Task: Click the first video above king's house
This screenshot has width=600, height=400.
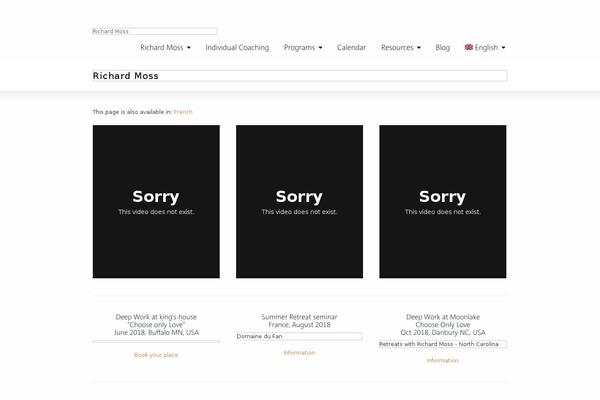Action: pos(156,201)
